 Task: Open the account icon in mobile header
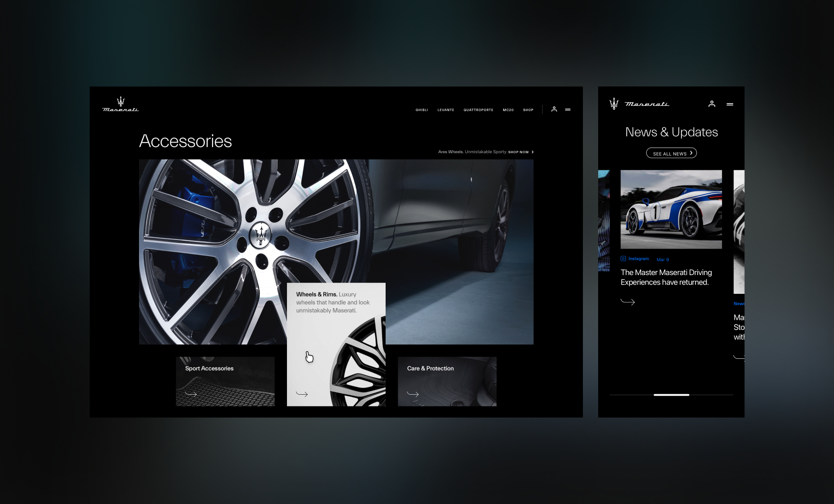(712, 104)
